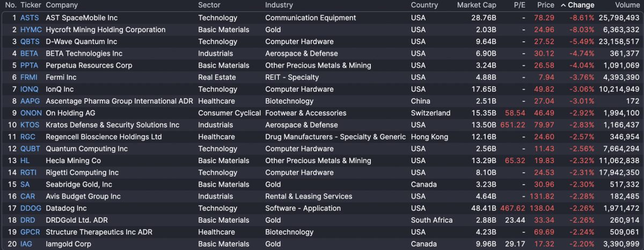This screenshot has height=250, width=644.
Task: Click the P/E column header
Action: [519, 5]
